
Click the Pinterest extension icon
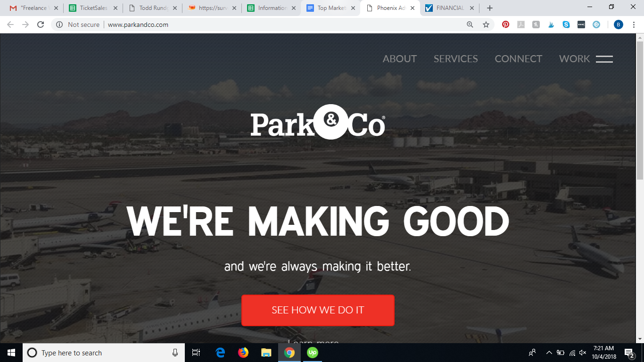point(505,25)
